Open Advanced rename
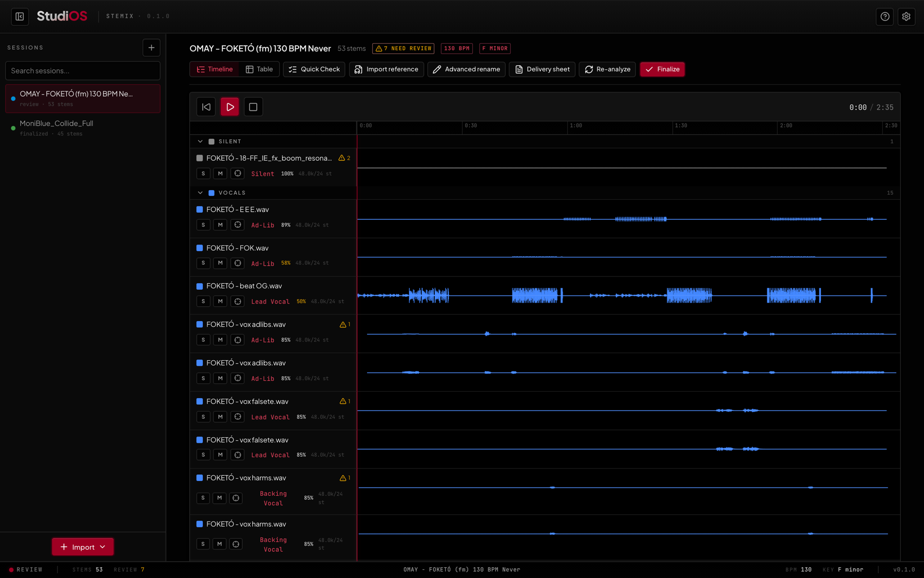 [x=467, y=69]
